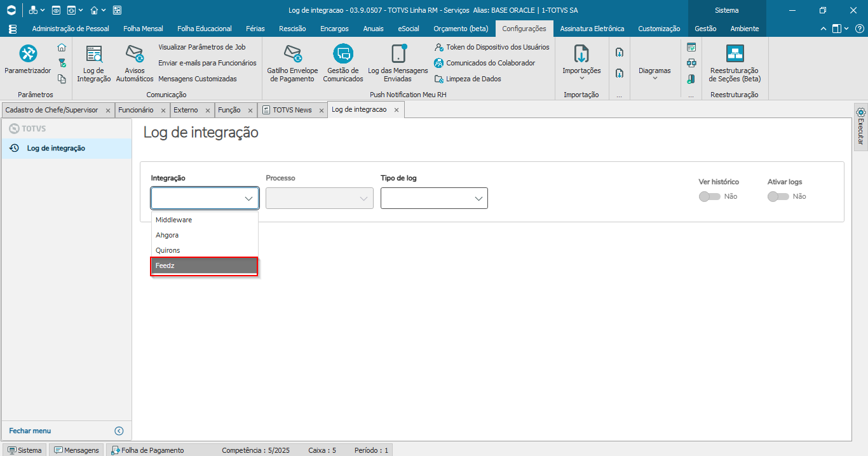Toggle the Ver histórico switch
The image size is (868, 456).
click(709, 196)
